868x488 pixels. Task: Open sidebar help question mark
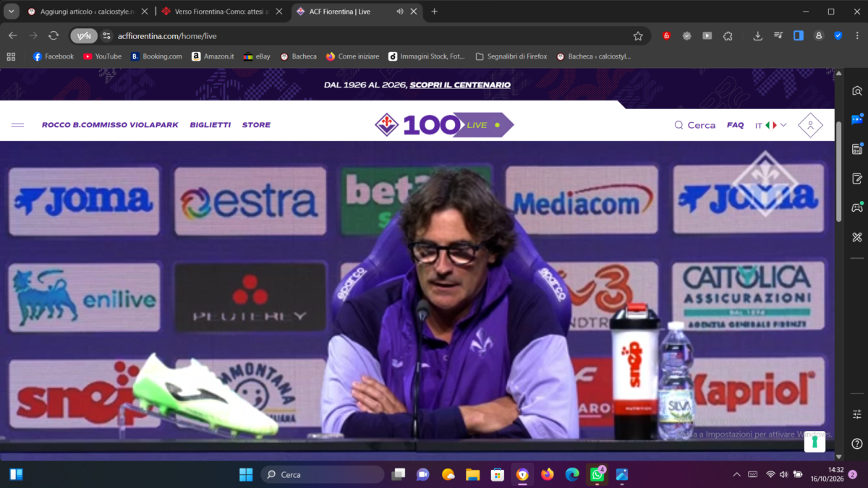coord(857,444)
